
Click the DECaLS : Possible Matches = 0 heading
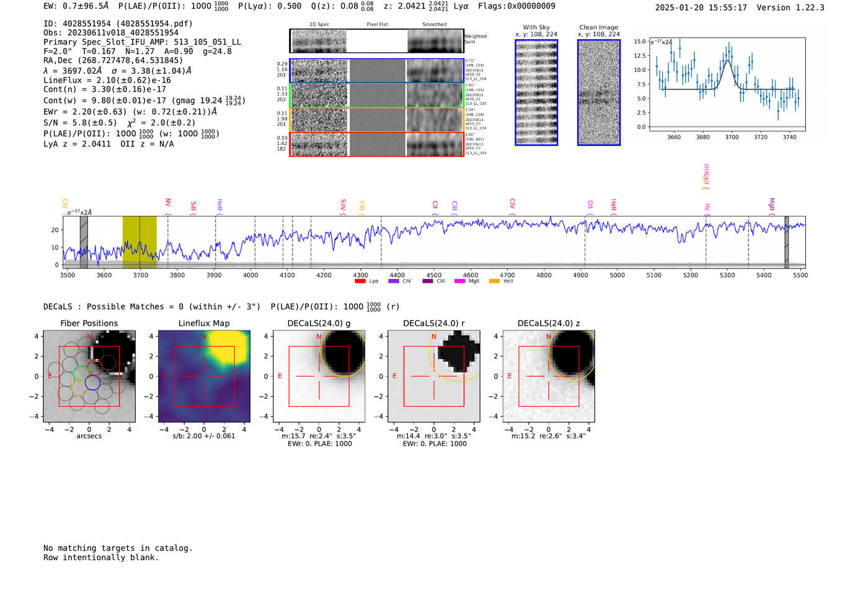pos(152,306)
